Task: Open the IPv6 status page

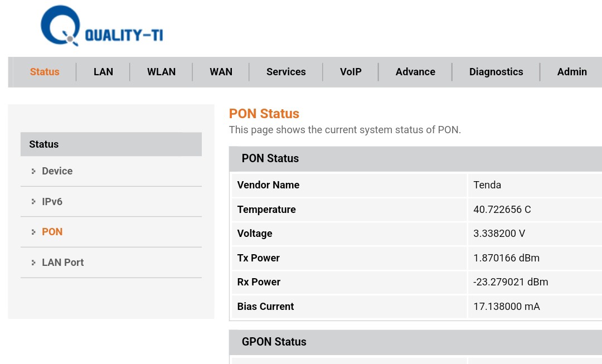Action: coord(52,202)
